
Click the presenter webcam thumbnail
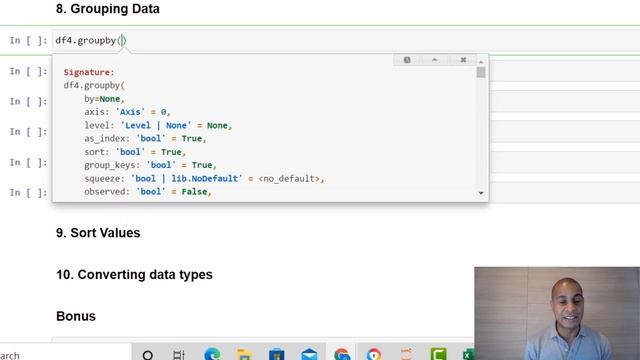(557, 313)
